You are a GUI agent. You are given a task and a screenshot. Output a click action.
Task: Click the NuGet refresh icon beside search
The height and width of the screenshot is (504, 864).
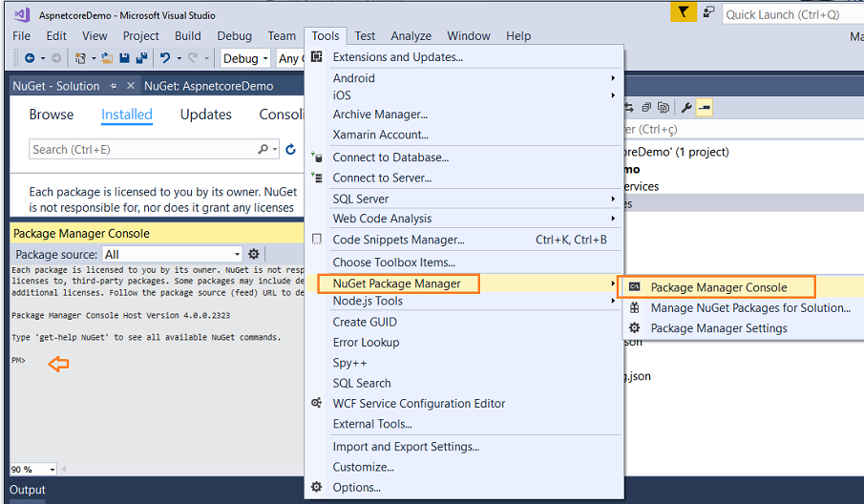point(291,149)
